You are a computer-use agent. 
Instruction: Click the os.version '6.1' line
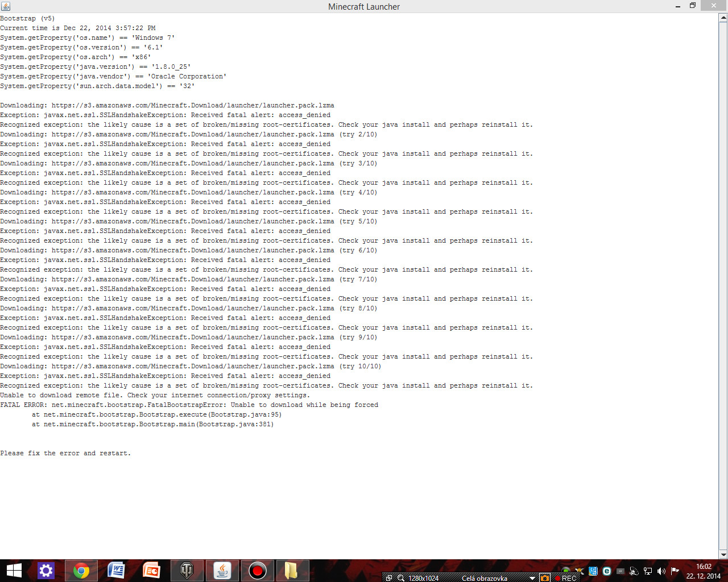coord(82,47)
